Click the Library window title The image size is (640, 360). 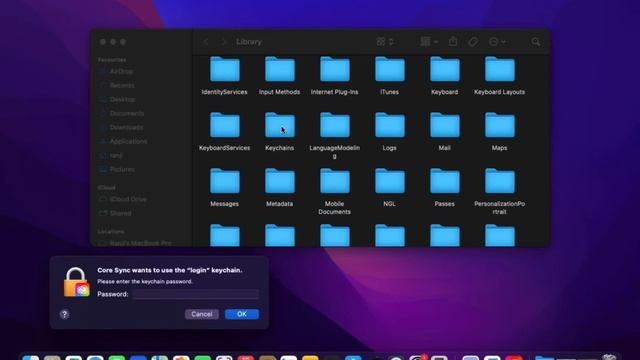coord(249,42)
